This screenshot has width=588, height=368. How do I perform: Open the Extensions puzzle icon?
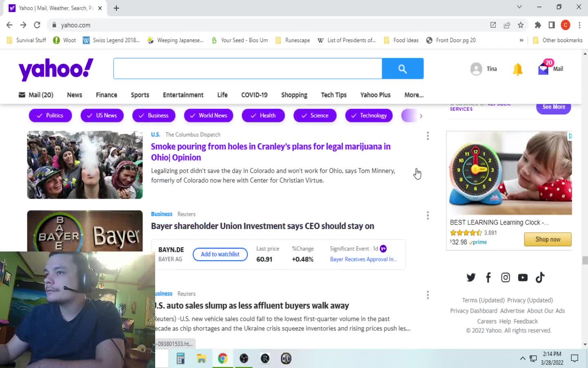coord(538,25)
